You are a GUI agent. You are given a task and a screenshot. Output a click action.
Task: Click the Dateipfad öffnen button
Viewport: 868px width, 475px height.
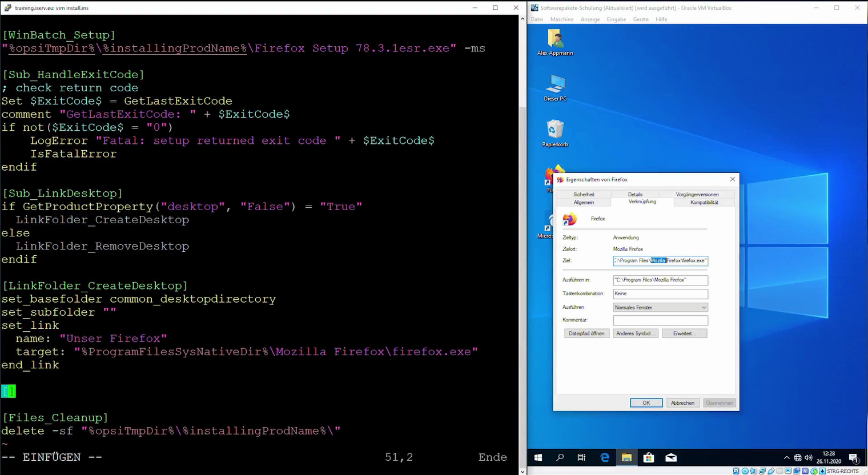(586, 333)
